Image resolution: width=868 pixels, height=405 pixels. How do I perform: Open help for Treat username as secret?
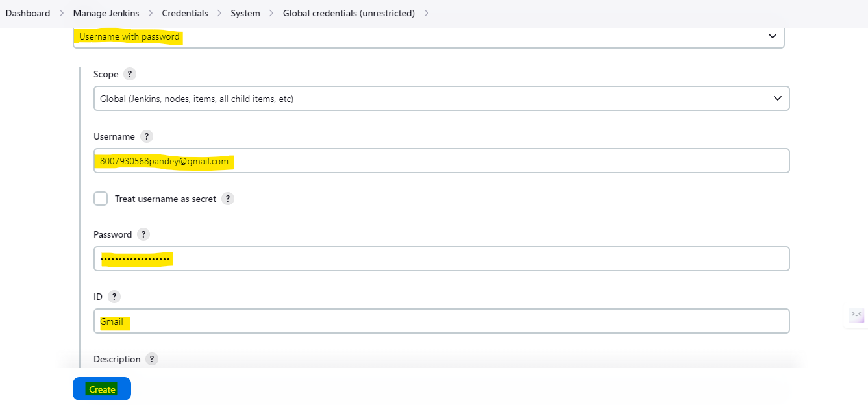pyautogui.click(x=228, y=199)
